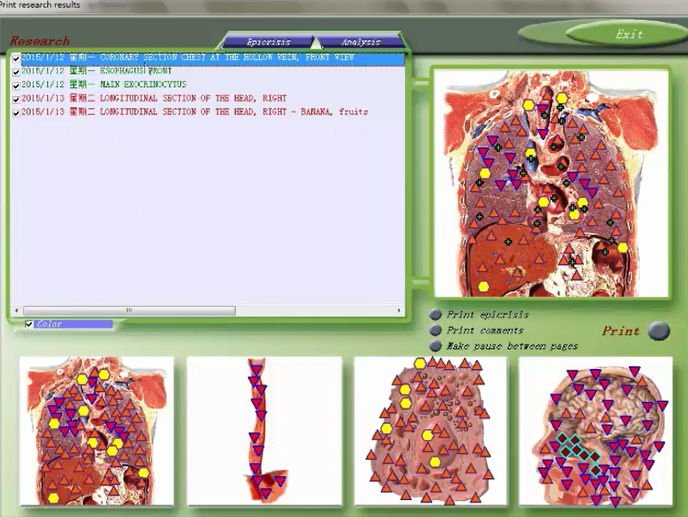Click the scrollbar left arrow of research list
Image resolution: width=688 pixels, height=517 pixels.
click(17, 310)
